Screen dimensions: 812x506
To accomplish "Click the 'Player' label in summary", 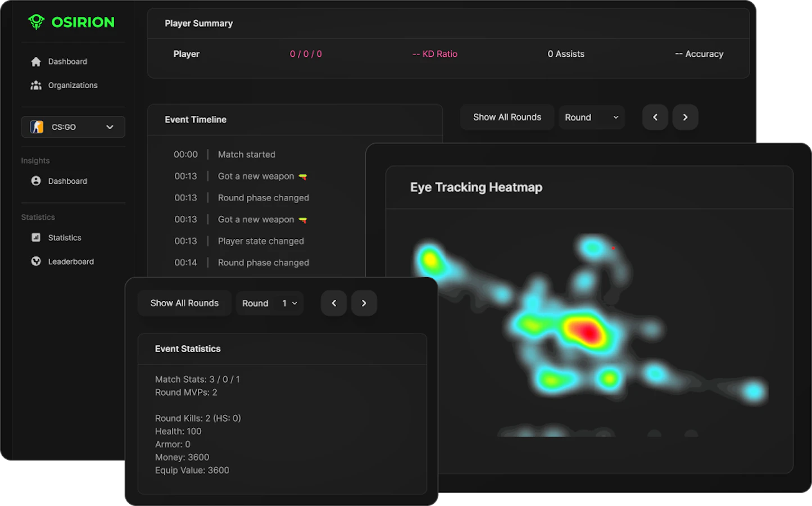I will tap(186, 54).
